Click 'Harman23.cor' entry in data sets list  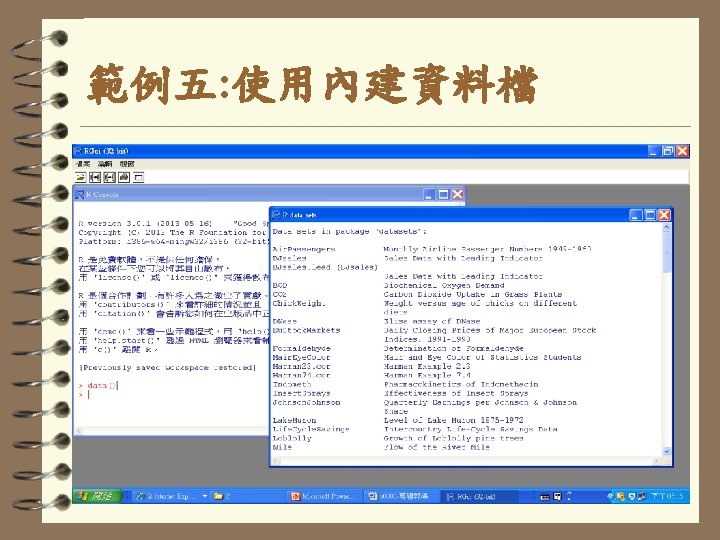pos(302,366)
